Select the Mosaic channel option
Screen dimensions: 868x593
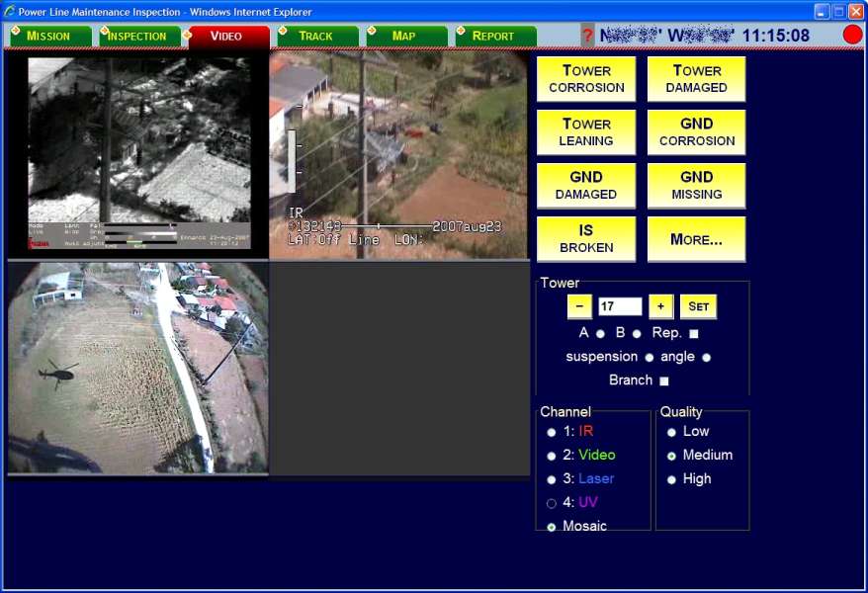click(x=551, y=526)
